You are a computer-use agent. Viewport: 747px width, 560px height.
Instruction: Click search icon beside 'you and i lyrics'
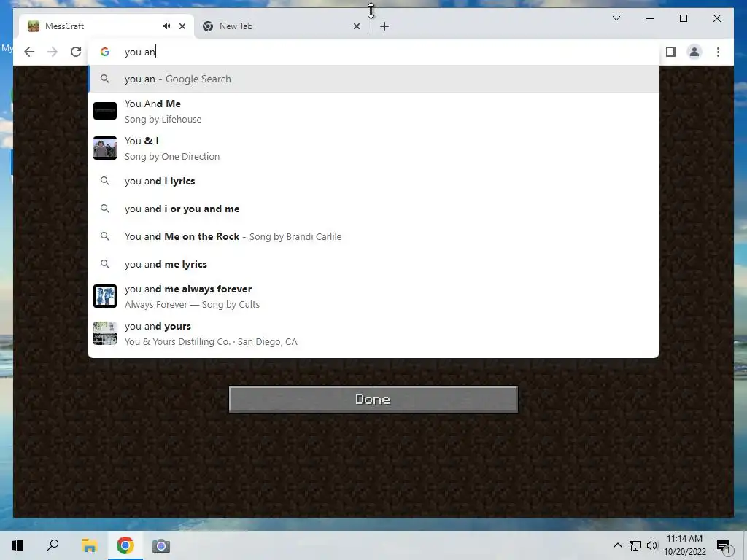pos(105,181)
